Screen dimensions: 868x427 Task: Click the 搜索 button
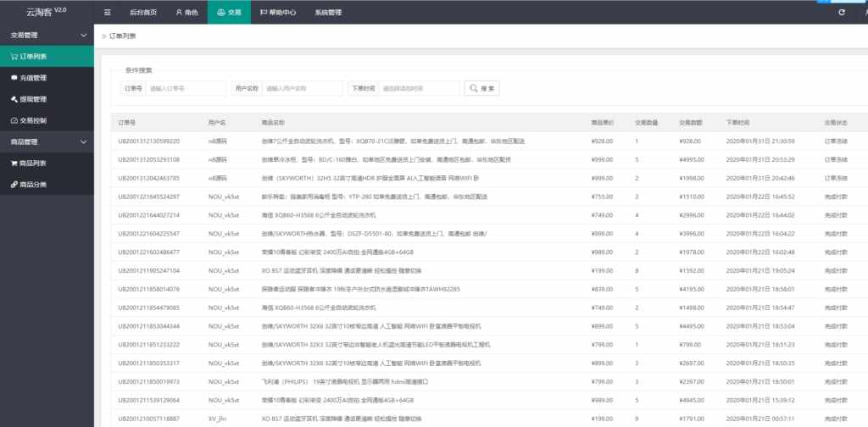point(481,88)
